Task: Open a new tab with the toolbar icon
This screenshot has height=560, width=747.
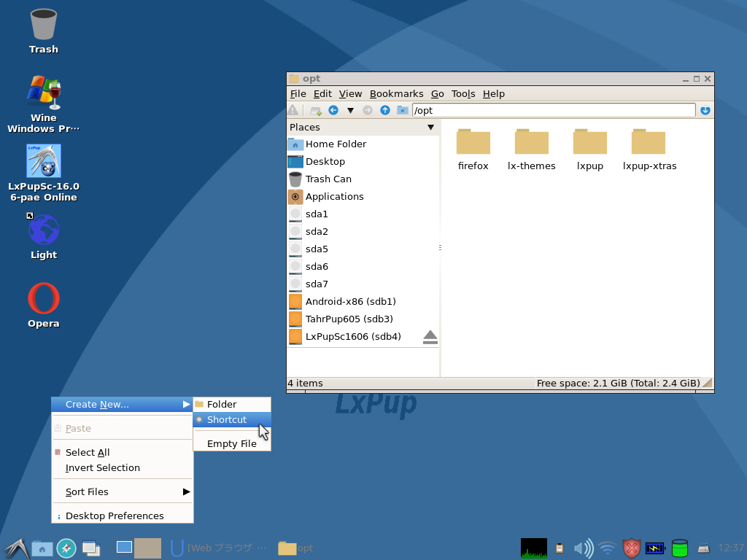Action: click(x=316, y=110)
